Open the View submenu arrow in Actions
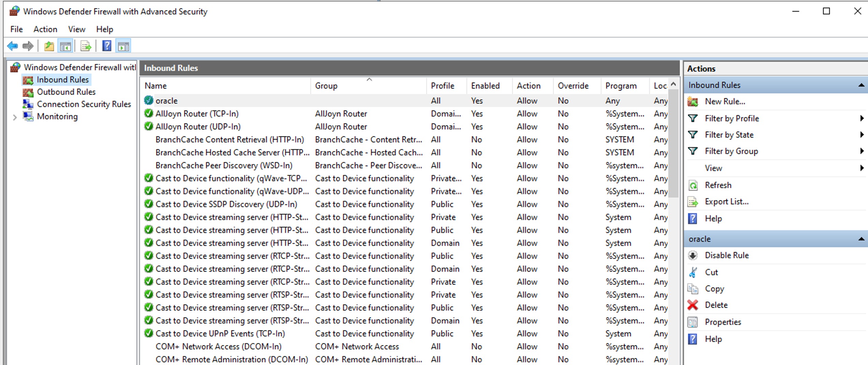This screenshot has height=365, width=868. [x=862, y=168]
